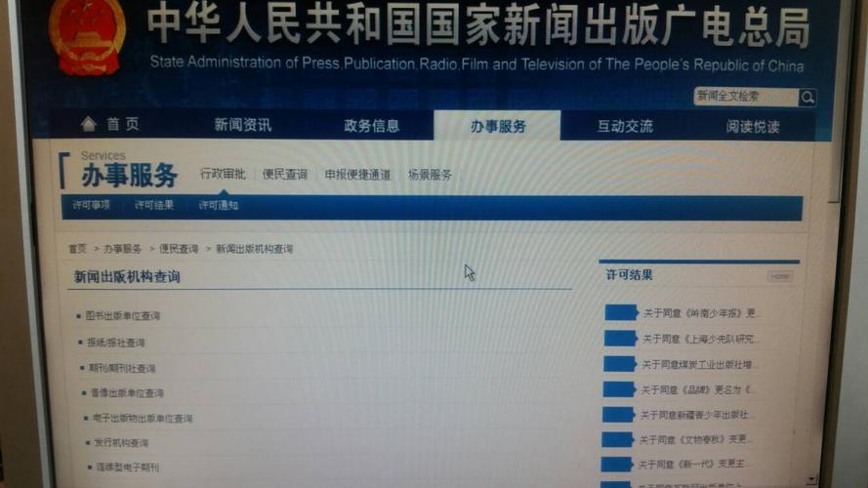868x488 pixels.
Task: Click the 新闻出版机构查询 section heading
Action: [127, 276]
